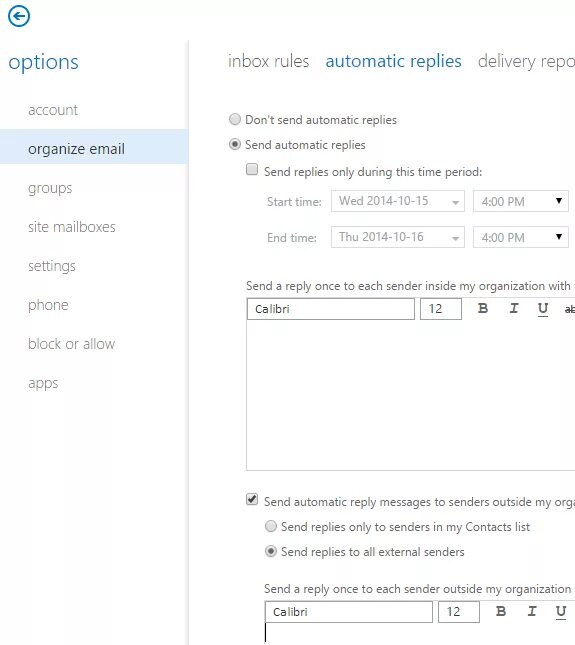Viewport: 575px width, 645px height.
Task: Switch to the inbox rules tab
Action: pyautogui.click(x=269, y=61)
